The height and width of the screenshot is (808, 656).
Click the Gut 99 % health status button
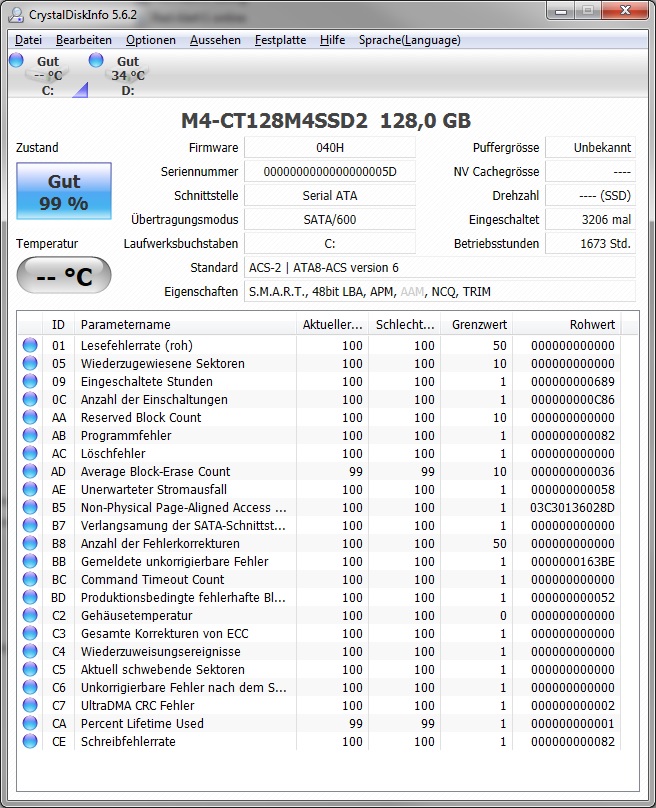click(x=64, y=191)
